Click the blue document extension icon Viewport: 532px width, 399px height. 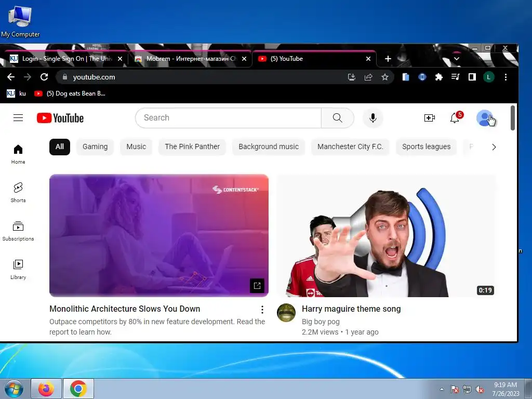click(x=405, y=77)
